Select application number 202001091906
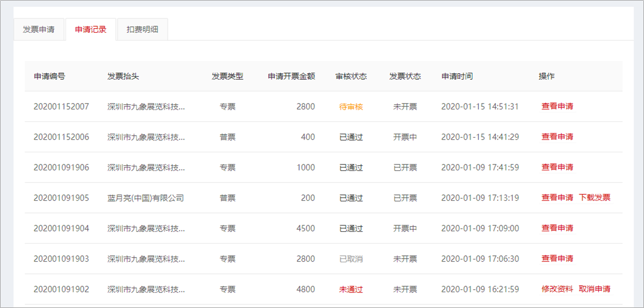644x308 pixels. [x=61, y=167]
